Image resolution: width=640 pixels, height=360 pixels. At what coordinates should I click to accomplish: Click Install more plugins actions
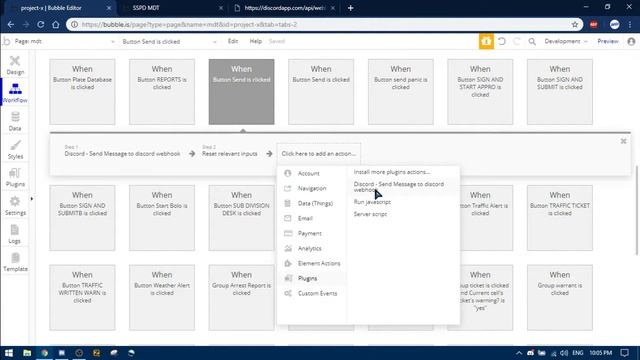click(391, 172)
